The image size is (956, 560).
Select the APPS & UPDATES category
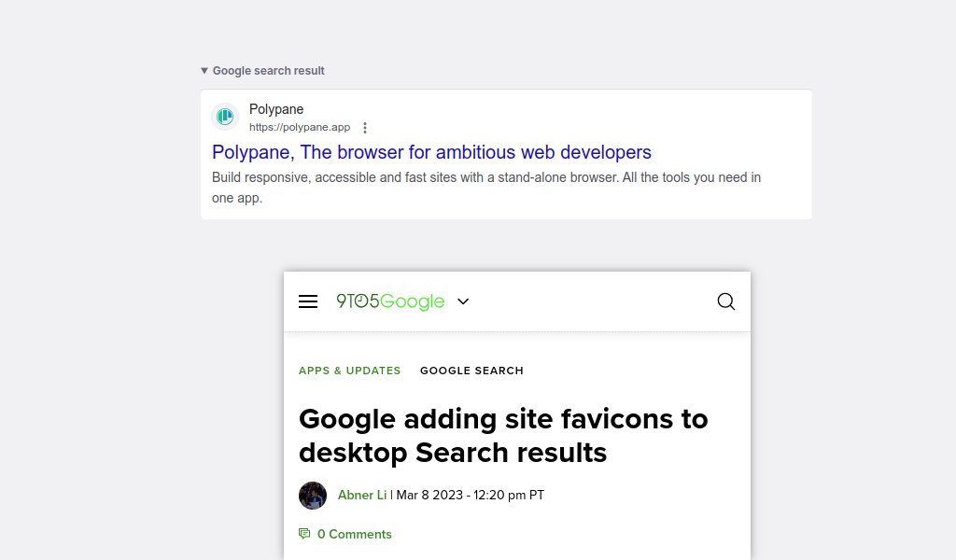pos(349,371)
